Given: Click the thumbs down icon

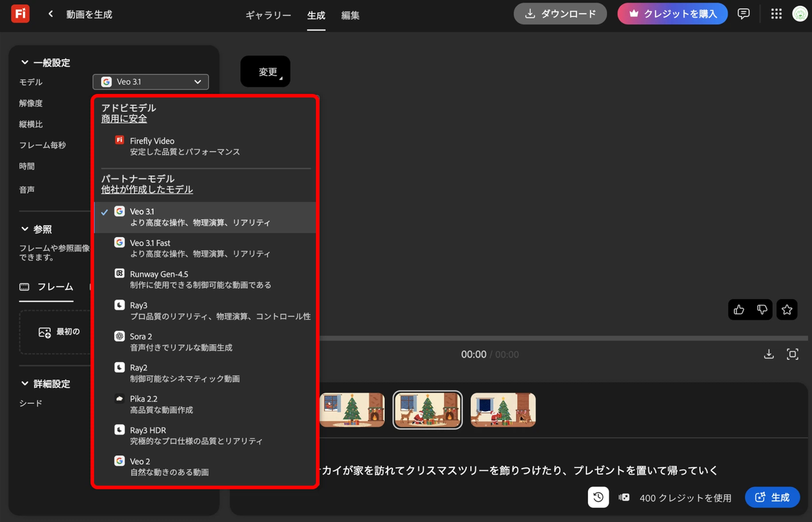Looking at the screenshot, I should (762, 310).
